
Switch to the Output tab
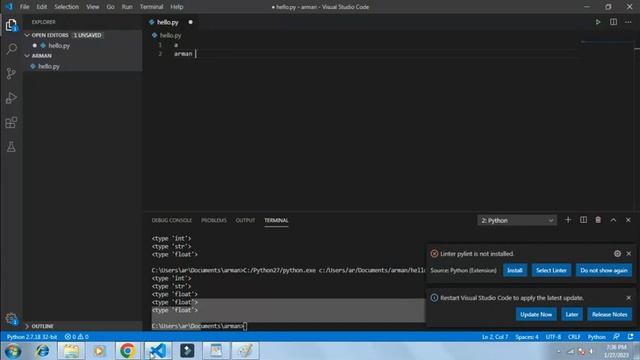[245, 220]
